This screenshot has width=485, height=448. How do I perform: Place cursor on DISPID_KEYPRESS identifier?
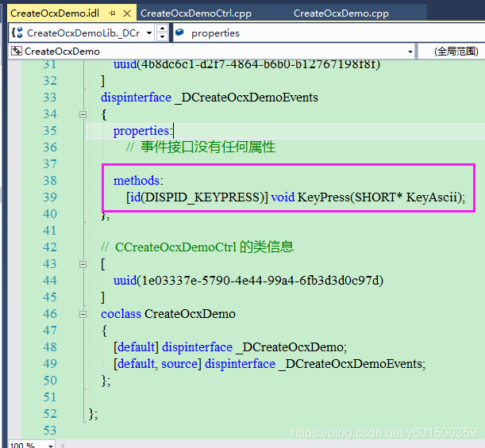(207, 197)
